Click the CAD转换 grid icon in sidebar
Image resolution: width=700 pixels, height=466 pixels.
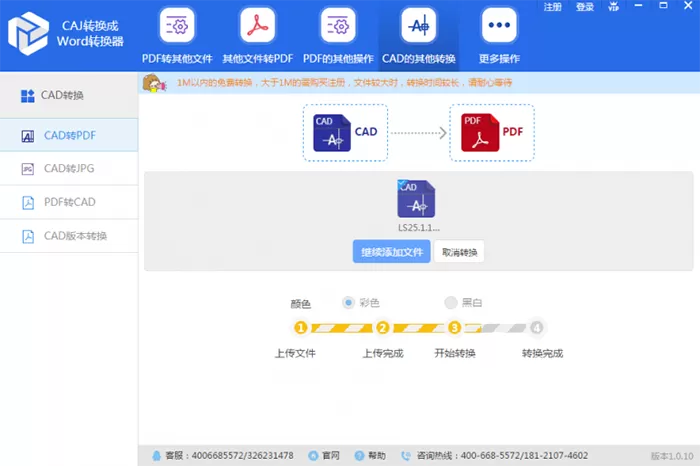(28, 96)
